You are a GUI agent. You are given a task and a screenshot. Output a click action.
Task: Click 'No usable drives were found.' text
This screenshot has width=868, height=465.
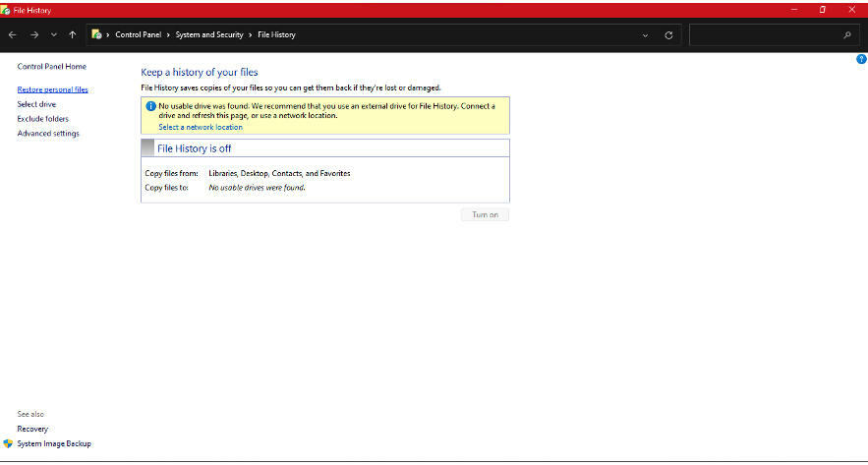[x=257, y=188]
